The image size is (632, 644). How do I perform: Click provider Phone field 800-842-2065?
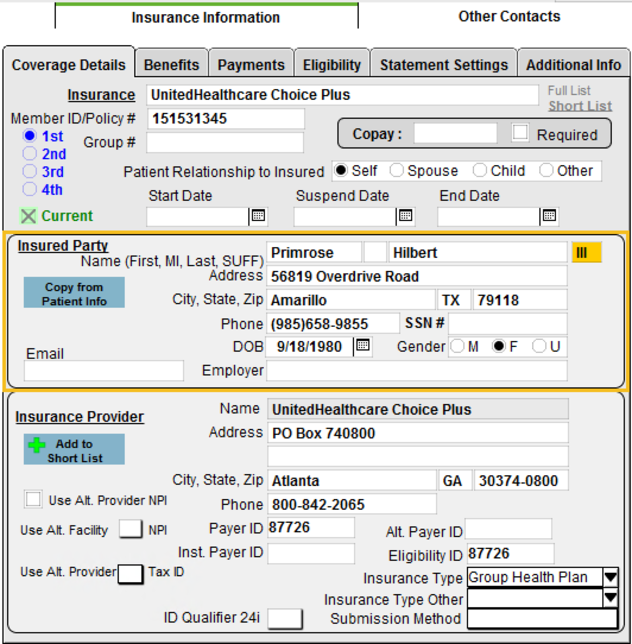pos(352,504)
